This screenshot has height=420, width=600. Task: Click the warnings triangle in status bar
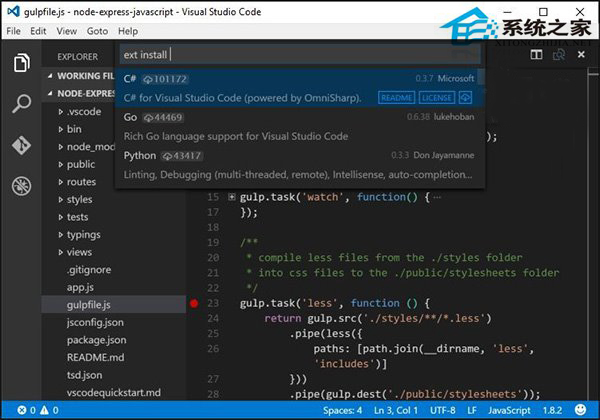tap(44, 410)
